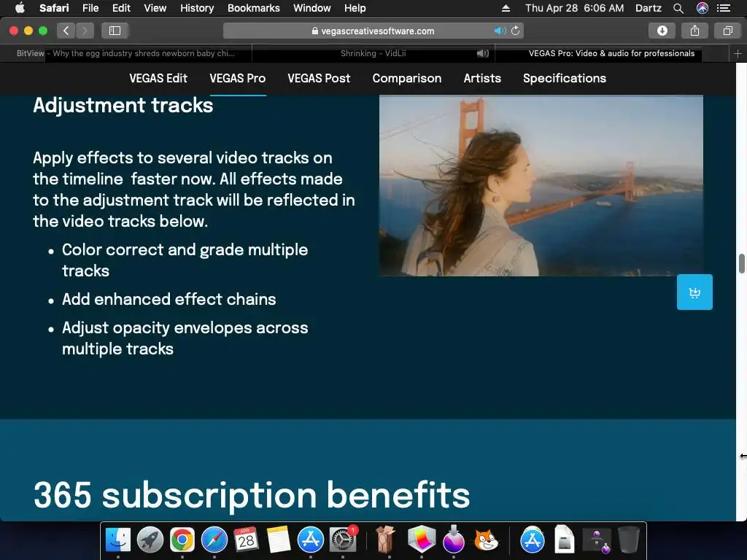Open the View menu

[x=155, y=8]
